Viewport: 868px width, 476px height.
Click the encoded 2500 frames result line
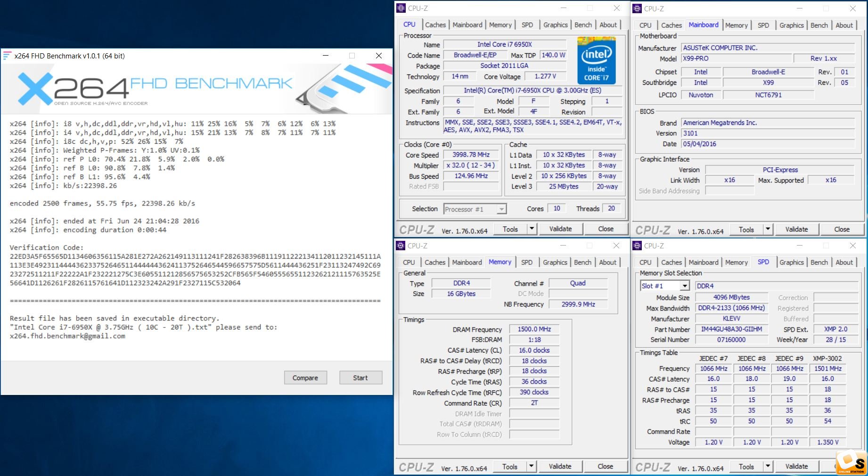click(102, 204)
